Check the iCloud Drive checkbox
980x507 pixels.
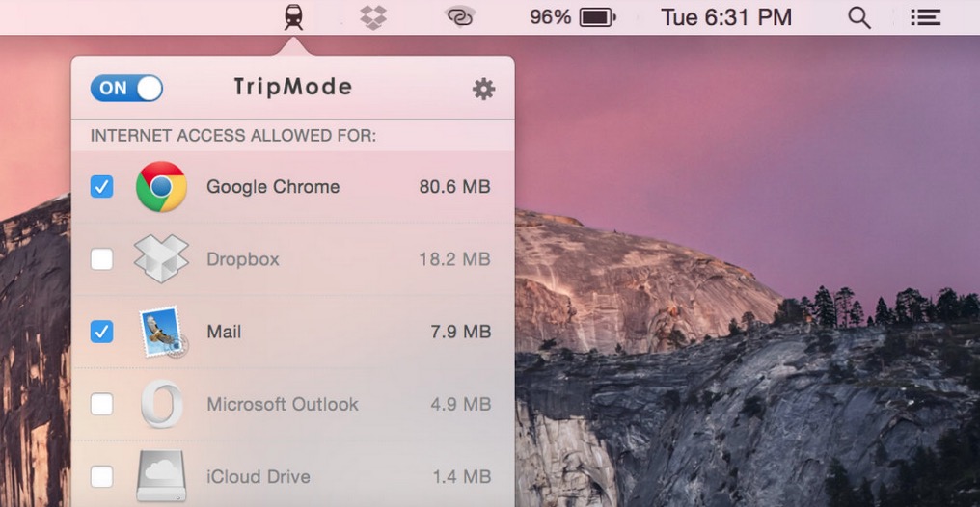[x=102, y=476]
